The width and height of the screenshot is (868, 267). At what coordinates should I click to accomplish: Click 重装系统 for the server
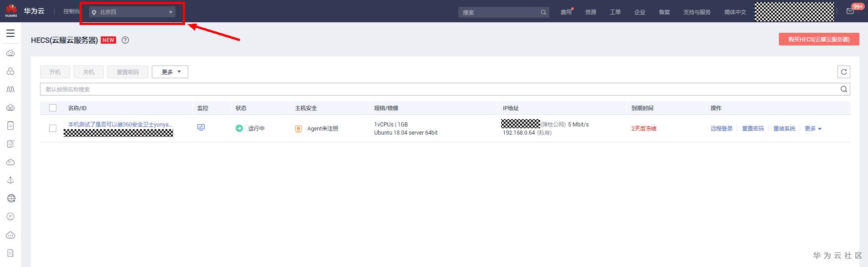coord(784,129)
